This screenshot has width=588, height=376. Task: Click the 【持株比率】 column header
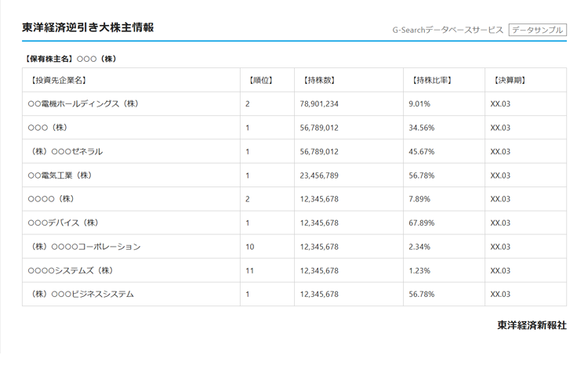[x=432, y=80]
